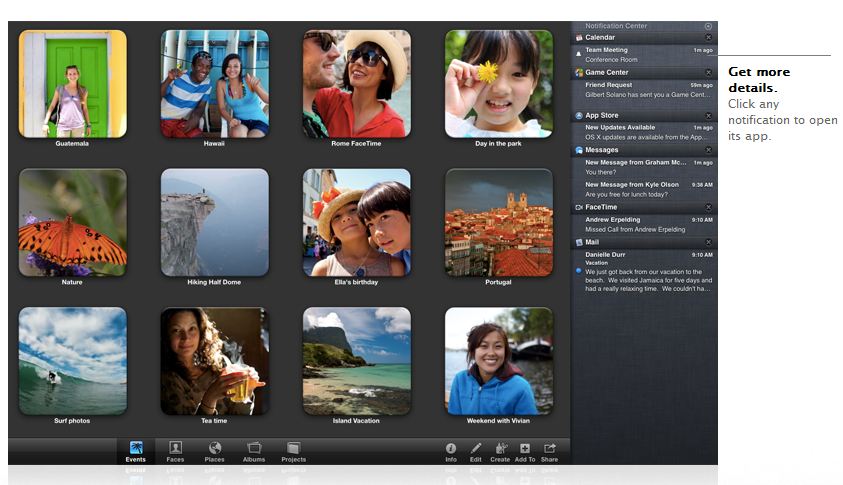Select the Edit pencil tool
The height and width of the screenshot is (485, 843).
(x=476, y=451)
